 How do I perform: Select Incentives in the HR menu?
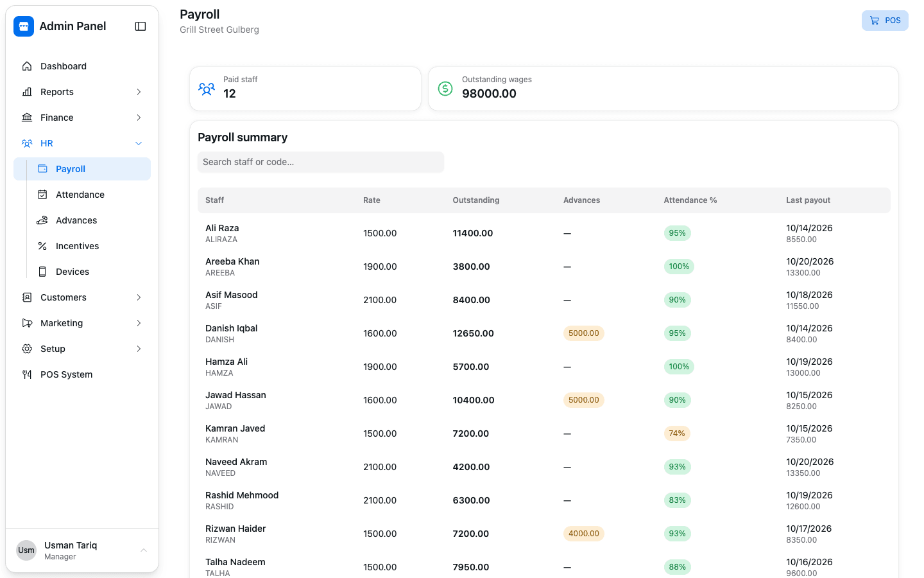pos(89,246)
